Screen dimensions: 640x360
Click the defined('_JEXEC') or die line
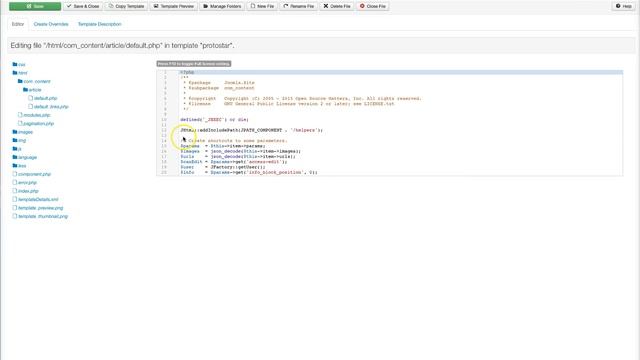click(x=214, y=120)
